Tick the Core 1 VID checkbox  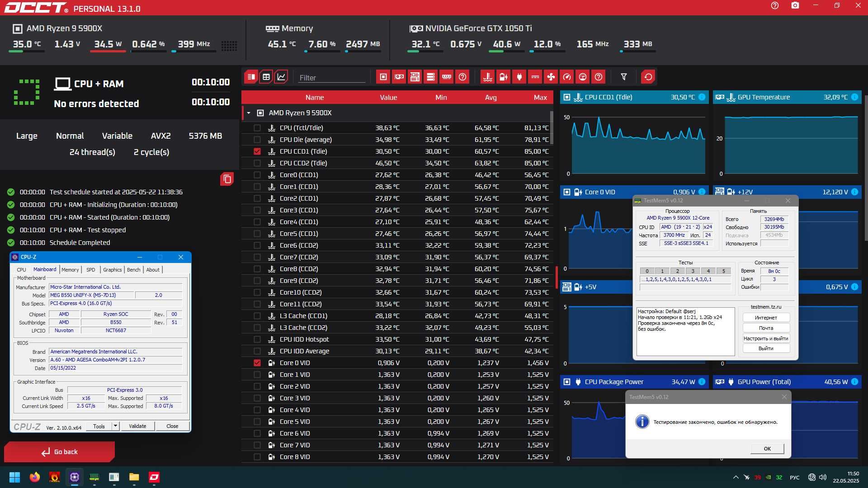pos(257,375)
